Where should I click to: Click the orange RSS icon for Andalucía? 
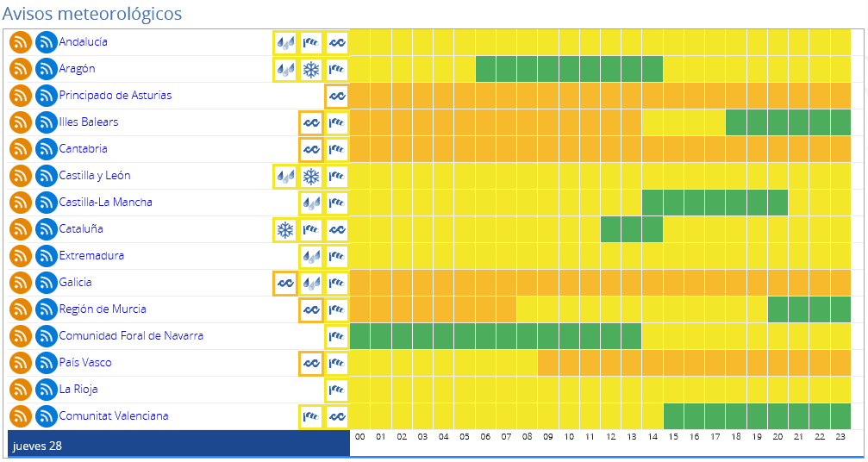click(x=21, y=42)
